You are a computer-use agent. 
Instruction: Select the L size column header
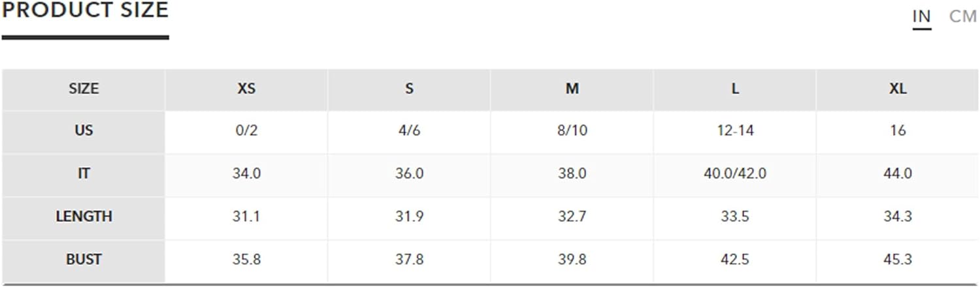(735, 89)
